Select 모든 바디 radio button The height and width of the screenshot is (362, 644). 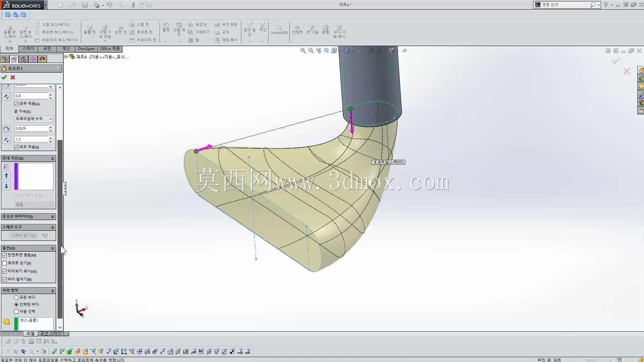pyautogui.click(x=16, y=298)
